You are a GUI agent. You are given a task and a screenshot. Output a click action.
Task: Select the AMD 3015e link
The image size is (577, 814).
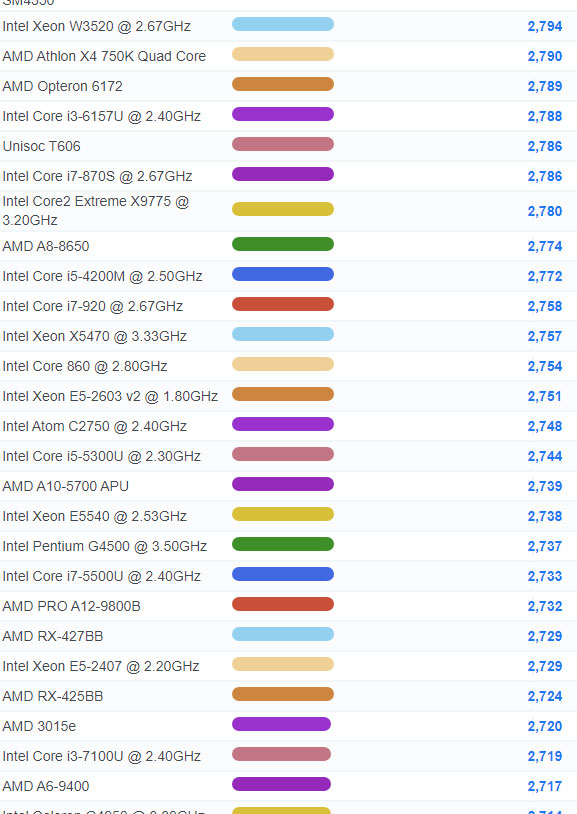39,727
